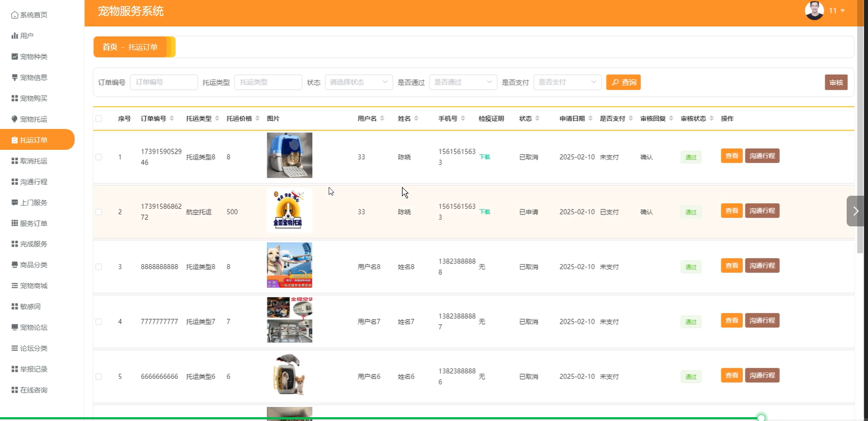Open the 是否支付 dropdown filter
868x421 pixels.
pos(568,82)
